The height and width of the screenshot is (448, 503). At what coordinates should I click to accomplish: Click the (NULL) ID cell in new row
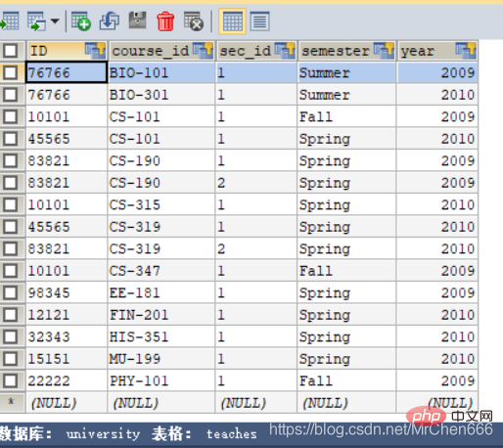67,403
